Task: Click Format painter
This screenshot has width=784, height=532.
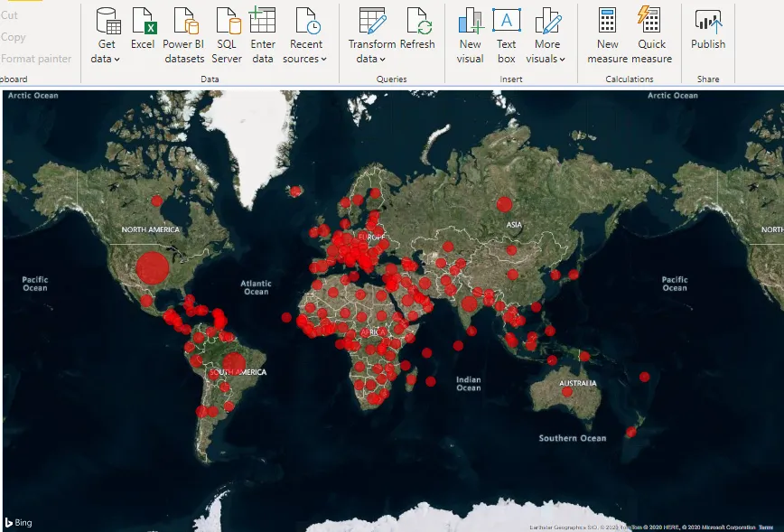Action: (x=36, y=59)
